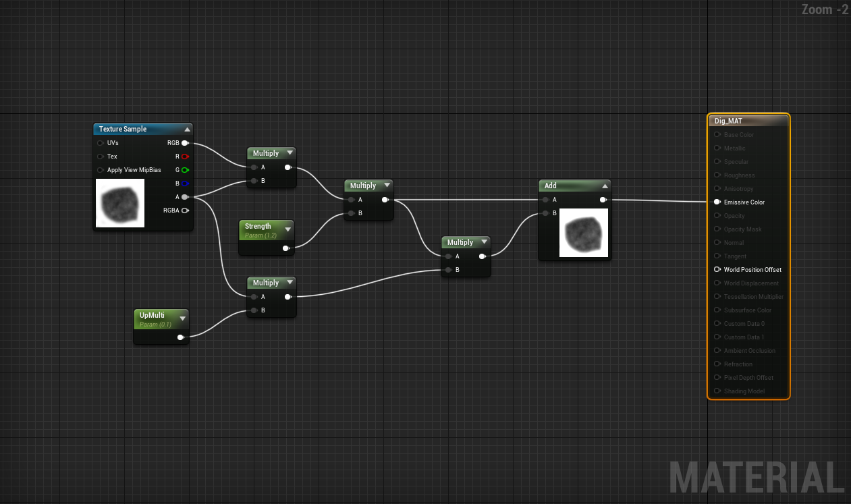Click the World Position Offset input pin

[717, 270]
